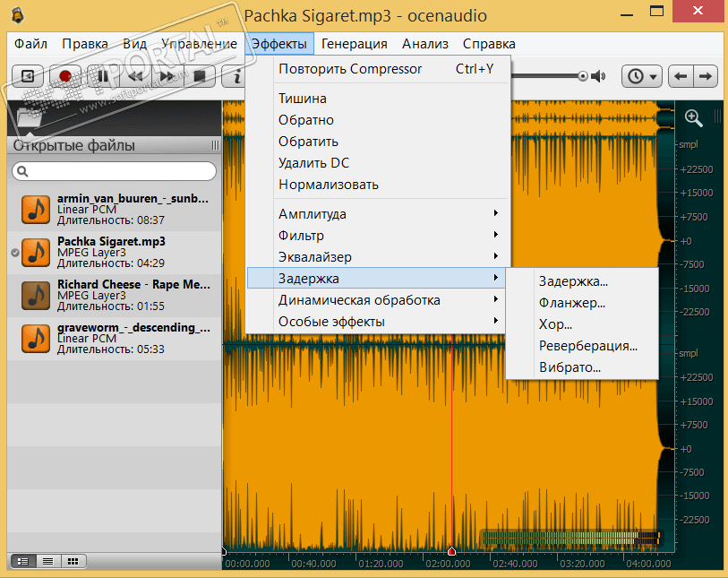Screen dimensions: 728x578
Task: Switch to grid thumbnails view mode
Action: (x=73, y=561)
